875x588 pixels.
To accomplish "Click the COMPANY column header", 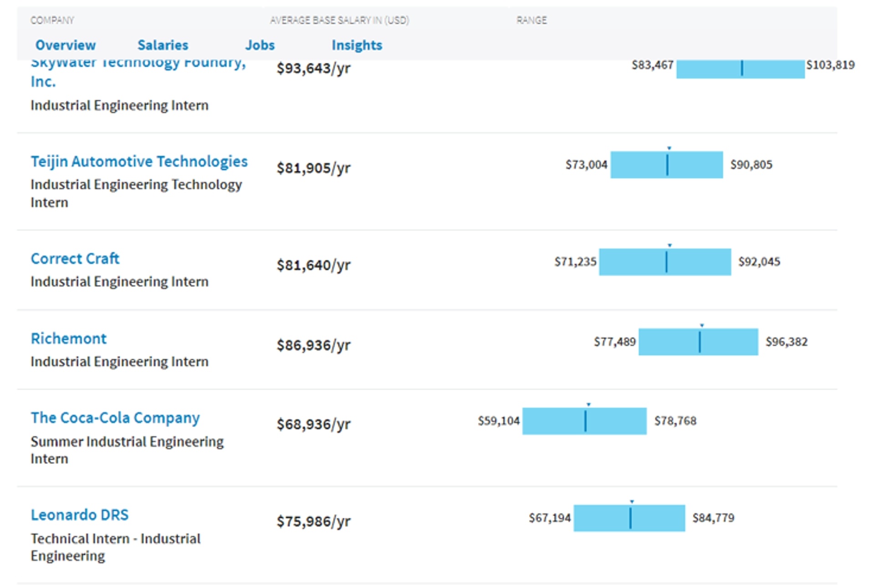I will tap(52, 20).
